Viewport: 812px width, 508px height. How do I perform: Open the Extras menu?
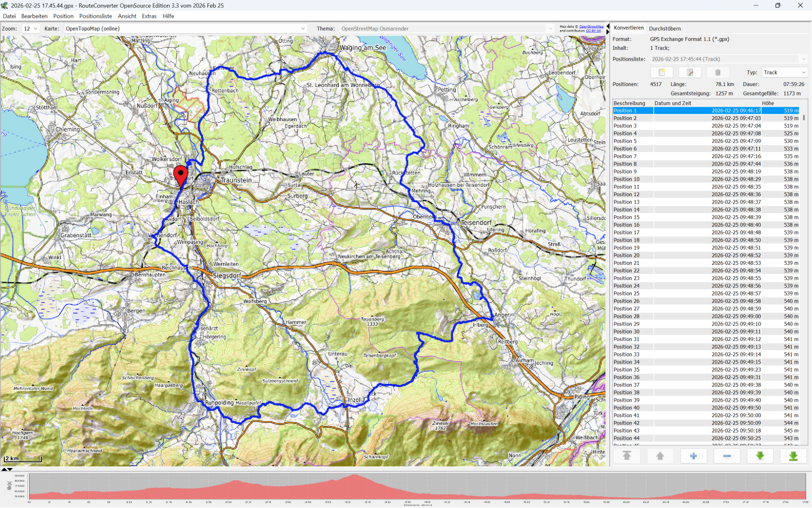coord(149,16)
